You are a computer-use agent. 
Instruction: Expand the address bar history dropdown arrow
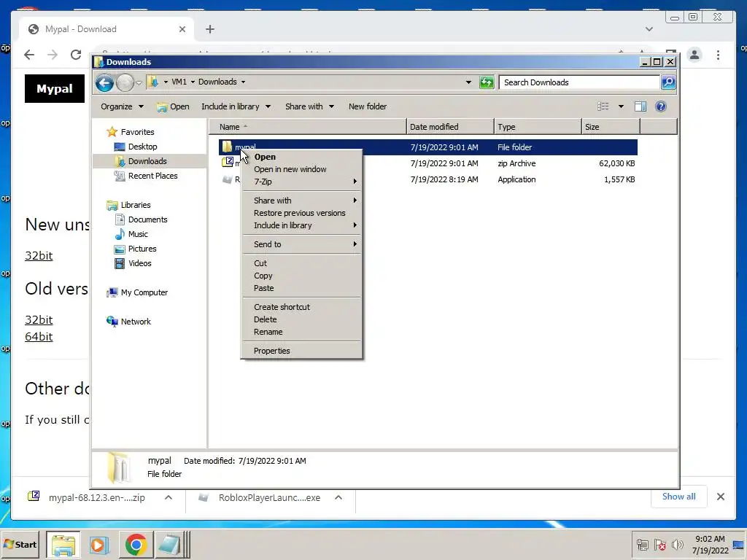coord(468,82)
